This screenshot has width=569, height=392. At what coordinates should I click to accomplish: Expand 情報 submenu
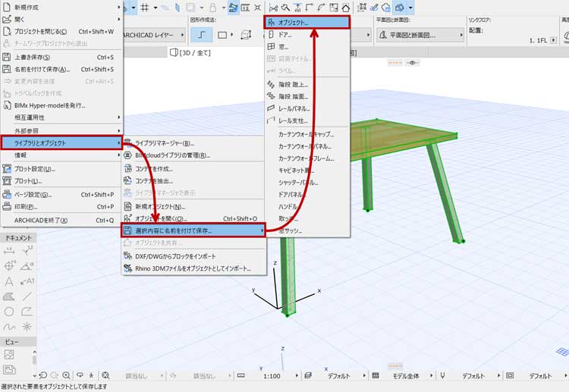pyautogui.click(x=62, y=155)
